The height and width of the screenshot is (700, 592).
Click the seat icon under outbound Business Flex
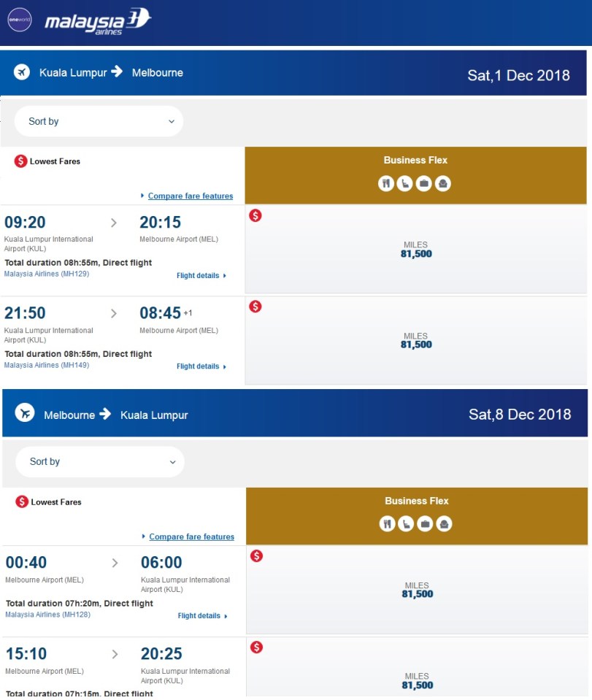click(405, 184)
